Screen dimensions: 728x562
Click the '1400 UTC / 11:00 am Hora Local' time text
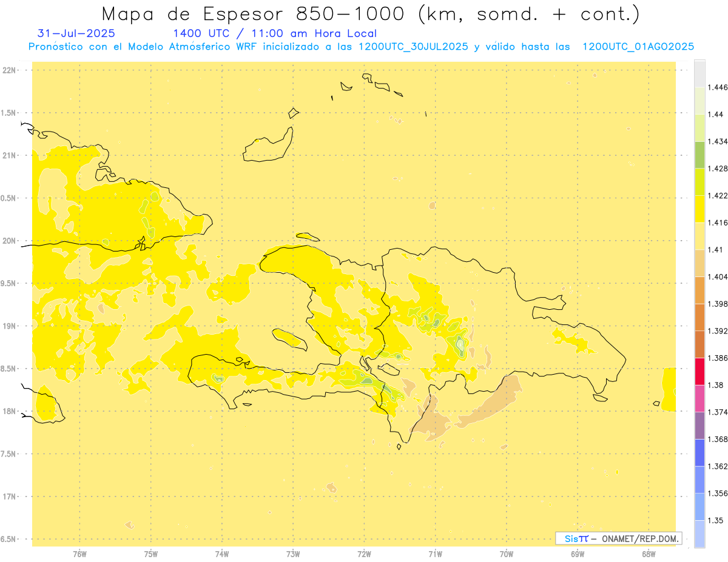(275, 34)
